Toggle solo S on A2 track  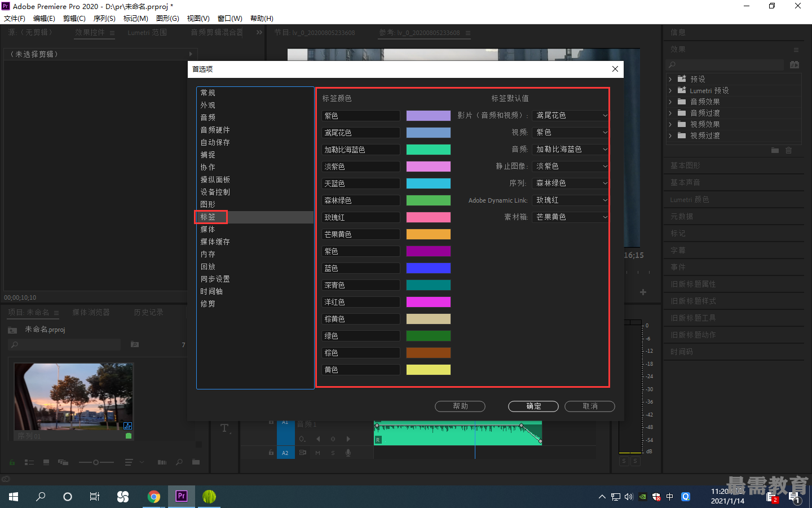[333, 453]
